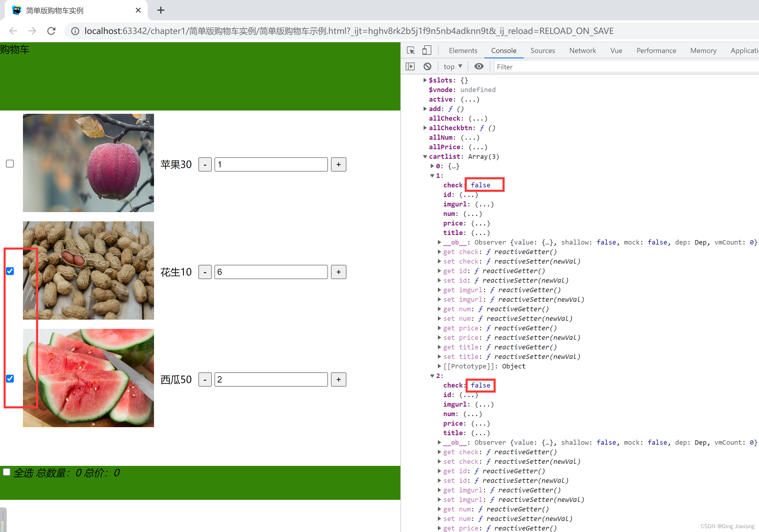Open the Network tab

coord(582,51)
